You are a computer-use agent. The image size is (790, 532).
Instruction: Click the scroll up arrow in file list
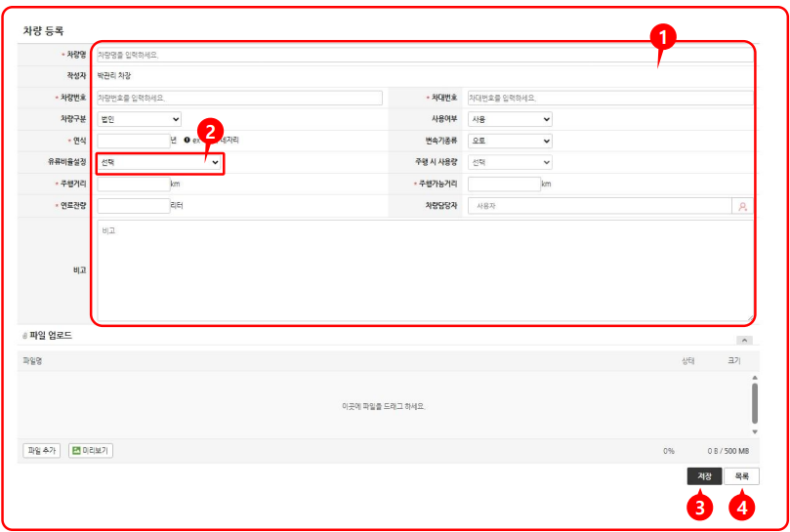754,376
